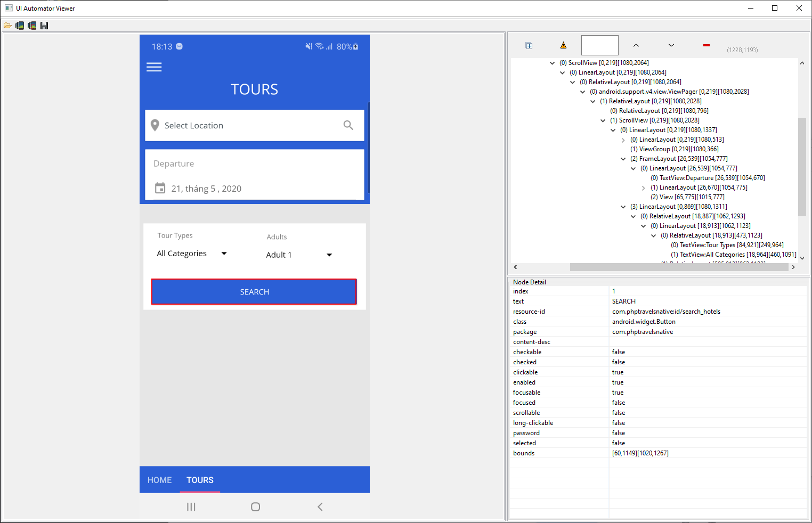The width and height of the screenshot is (812, 523).
Task: Click the Adults label in the app
Action: [x=277, y=237]
